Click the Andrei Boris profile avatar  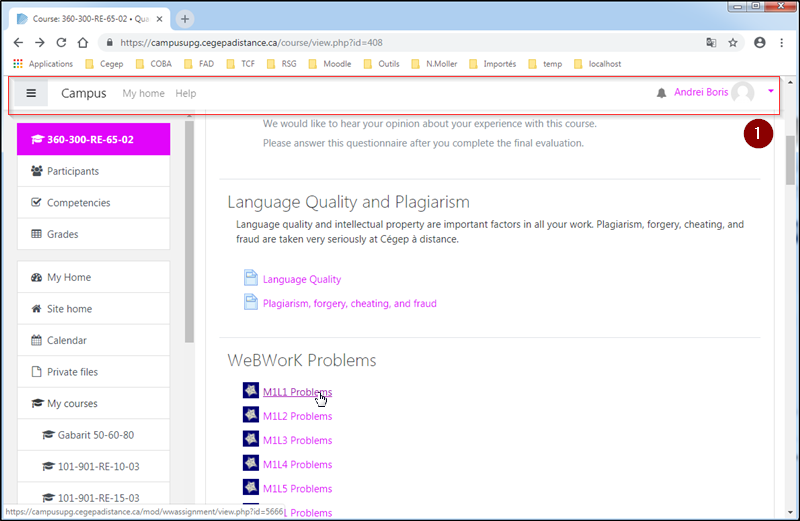click(x=742, y=93)
